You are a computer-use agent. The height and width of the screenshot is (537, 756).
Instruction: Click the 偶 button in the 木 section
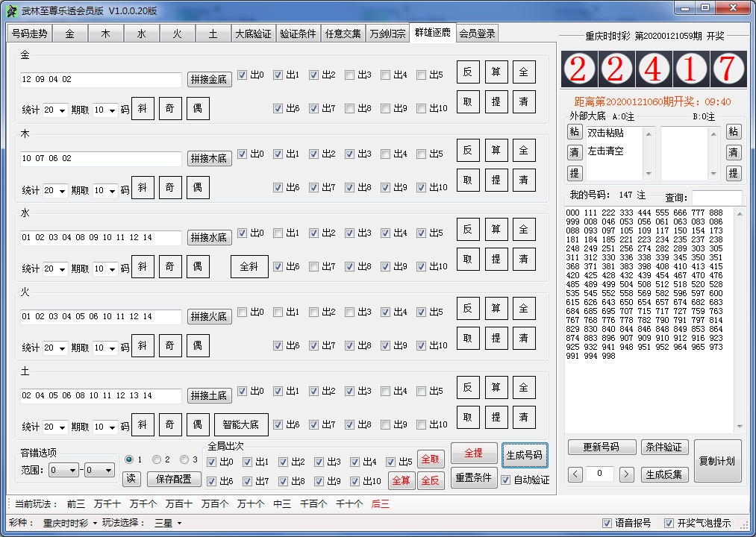[198, 187]
